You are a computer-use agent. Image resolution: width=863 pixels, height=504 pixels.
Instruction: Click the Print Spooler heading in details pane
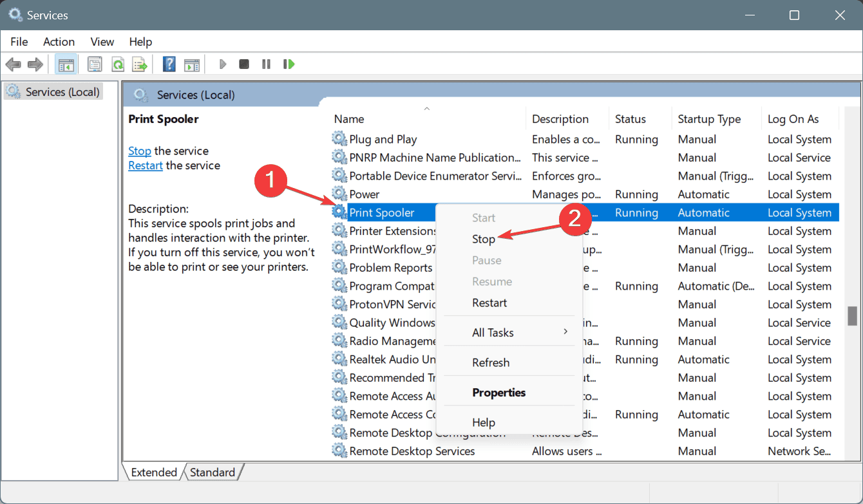point(164,118)
